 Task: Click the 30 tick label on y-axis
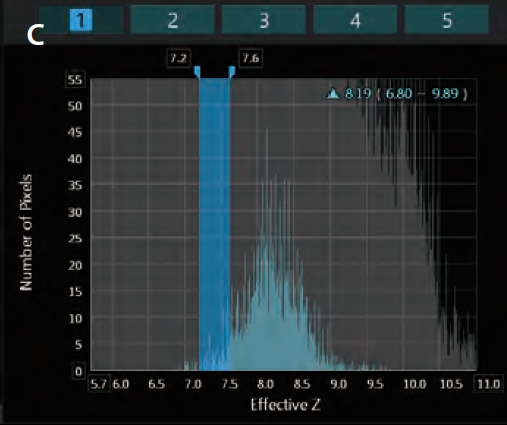(x=75, y=212)
